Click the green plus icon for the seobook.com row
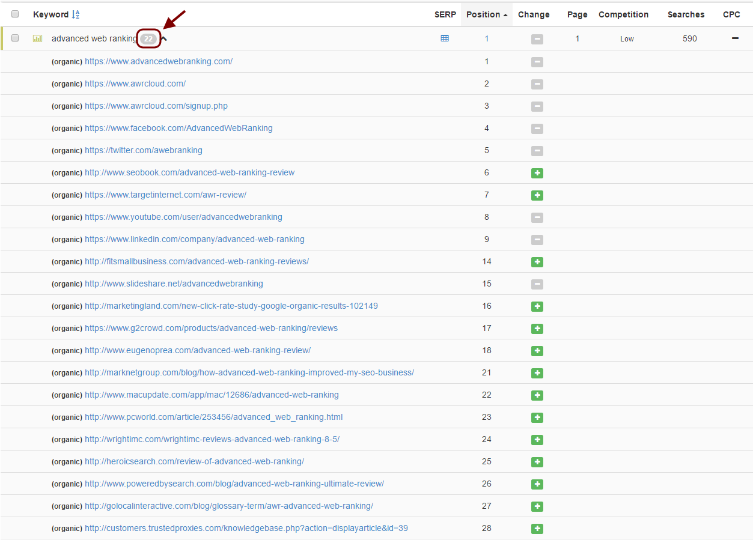This screenshot has height=540, width=756. (x=537, y=173)
